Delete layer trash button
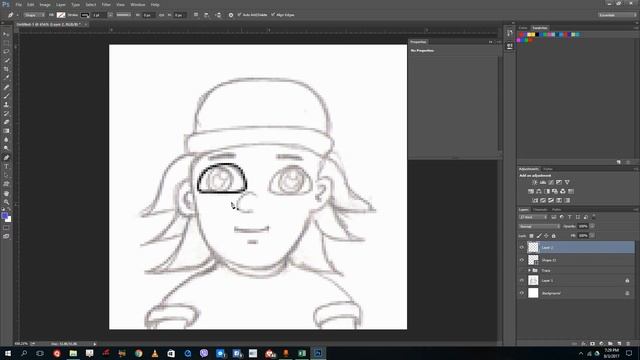The image size is (640, 360). pyautogui.click(x=628, y=344)
